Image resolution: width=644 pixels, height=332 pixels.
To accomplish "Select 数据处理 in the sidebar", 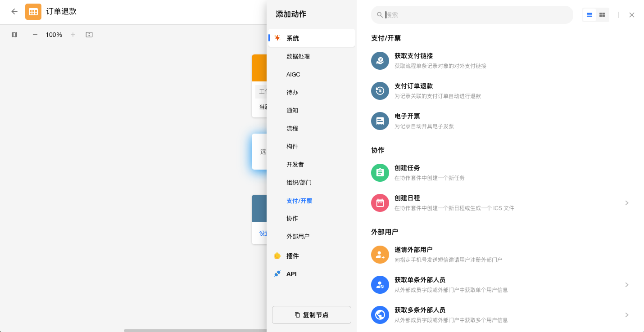I will [x=298, y=57].
